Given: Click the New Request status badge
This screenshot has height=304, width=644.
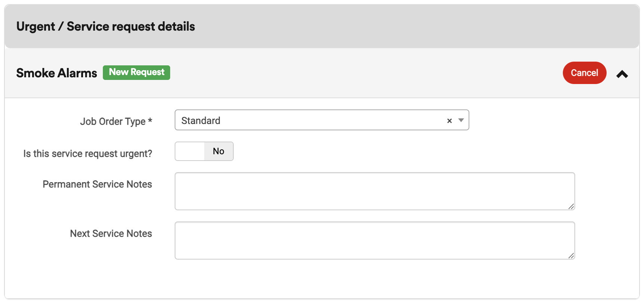Looking at the screenshot, I should pos(137,72).
